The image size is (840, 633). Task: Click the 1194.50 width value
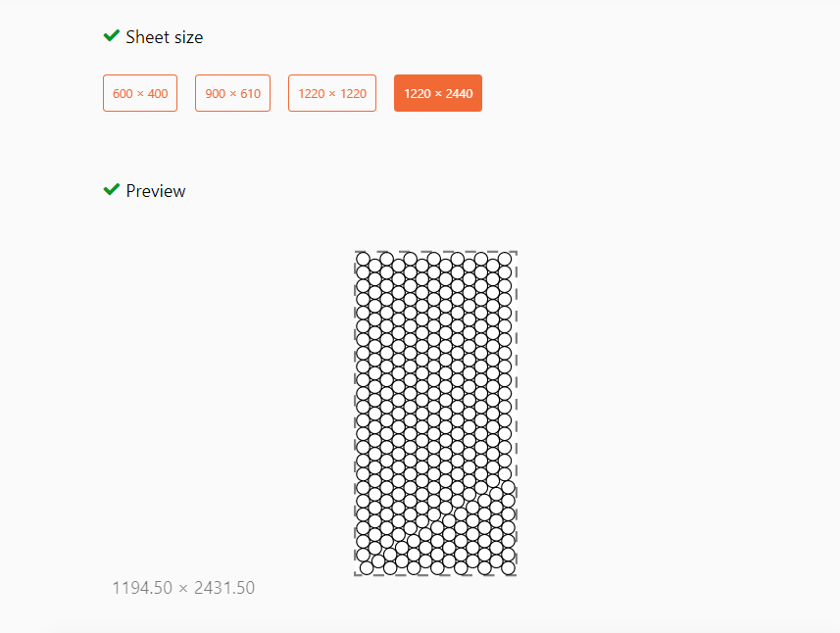coord(142,588)
